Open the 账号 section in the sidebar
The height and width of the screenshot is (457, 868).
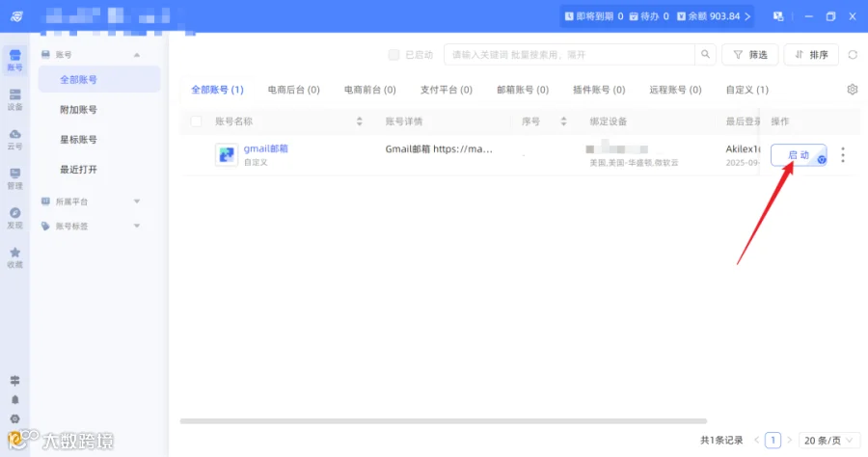pyautogui.click(x=14, y=60)
